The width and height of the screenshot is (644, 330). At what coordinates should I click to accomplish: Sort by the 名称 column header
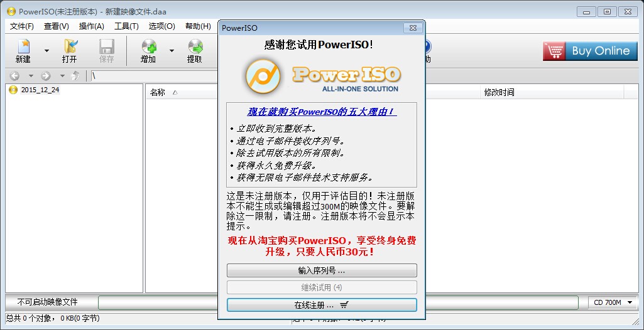(x=182, y=93)
